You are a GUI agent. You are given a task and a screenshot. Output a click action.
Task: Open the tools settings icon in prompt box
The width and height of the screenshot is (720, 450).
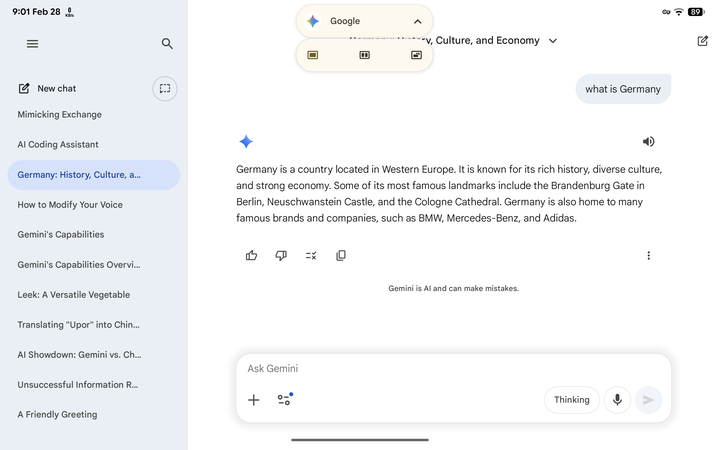point(285,400)
